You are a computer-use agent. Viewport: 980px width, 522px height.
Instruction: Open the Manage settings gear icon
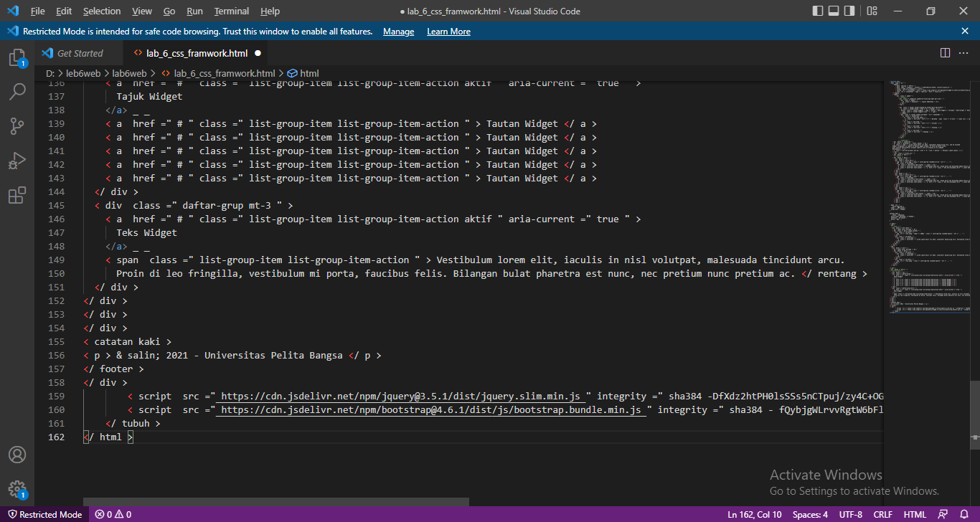coord(17,488)
